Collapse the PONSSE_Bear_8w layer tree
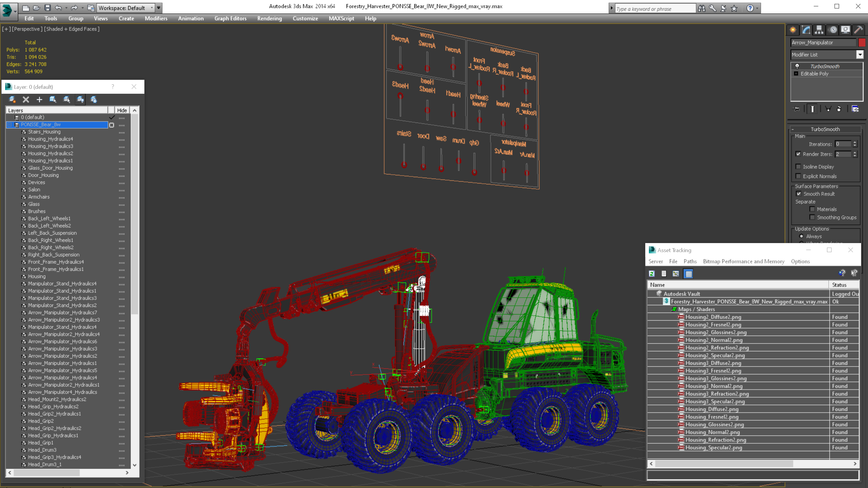Screen dimensions: 868x488 (9, 125)
